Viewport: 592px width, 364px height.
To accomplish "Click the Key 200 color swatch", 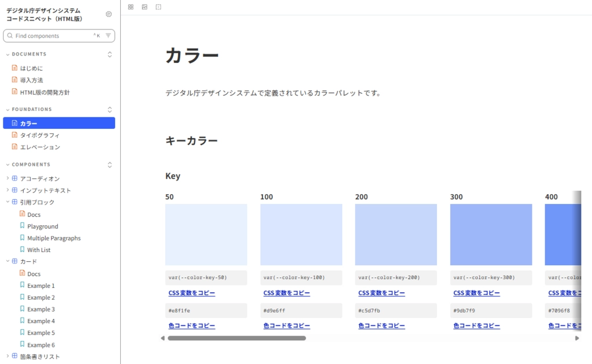I will click(396, 235).
